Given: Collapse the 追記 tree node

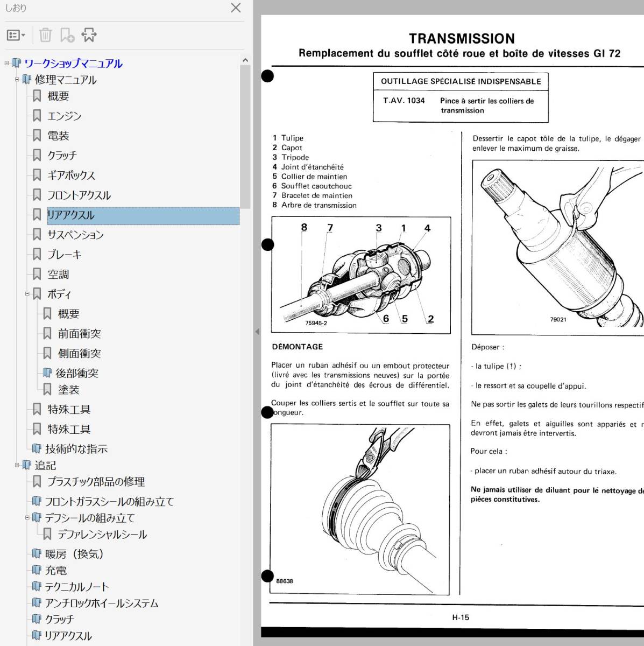Looking at the screenshot, I should click(x=17, y=465).
